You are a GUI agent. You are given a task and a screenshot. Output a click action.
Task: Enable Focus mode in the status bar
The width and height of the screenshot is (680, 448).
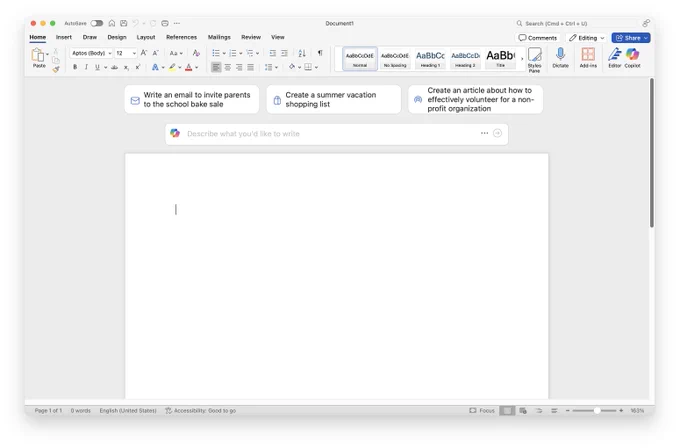coord(481,411)
